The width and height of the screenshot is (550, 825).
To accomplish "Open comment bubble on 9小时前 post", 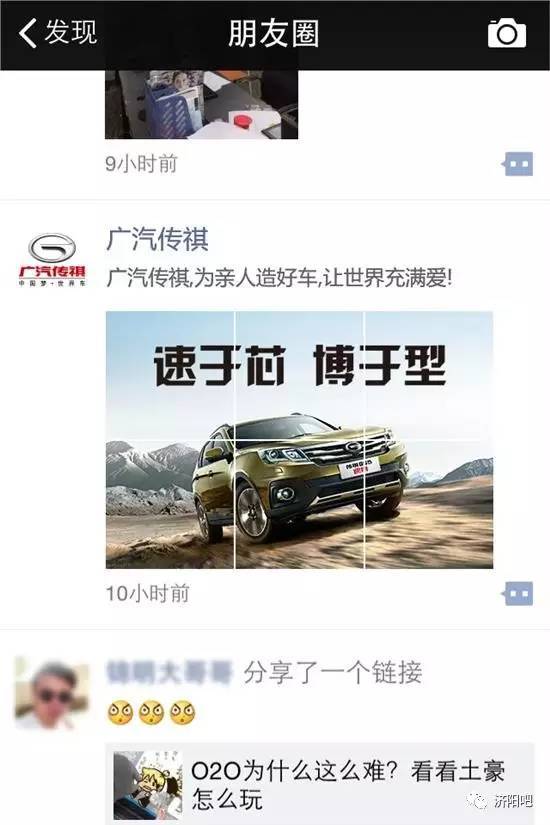I will click(517, 164).
